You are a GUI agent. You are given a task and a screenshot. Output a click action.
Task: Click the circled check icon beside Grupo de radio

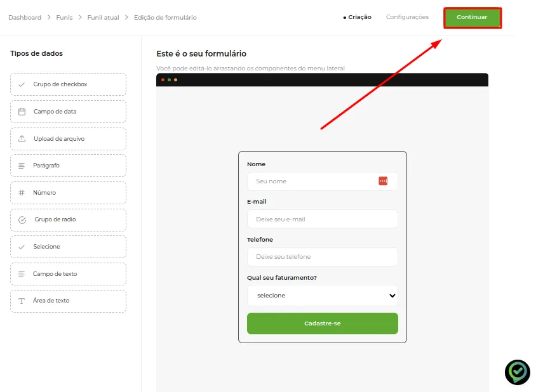[x=22, y=220]
